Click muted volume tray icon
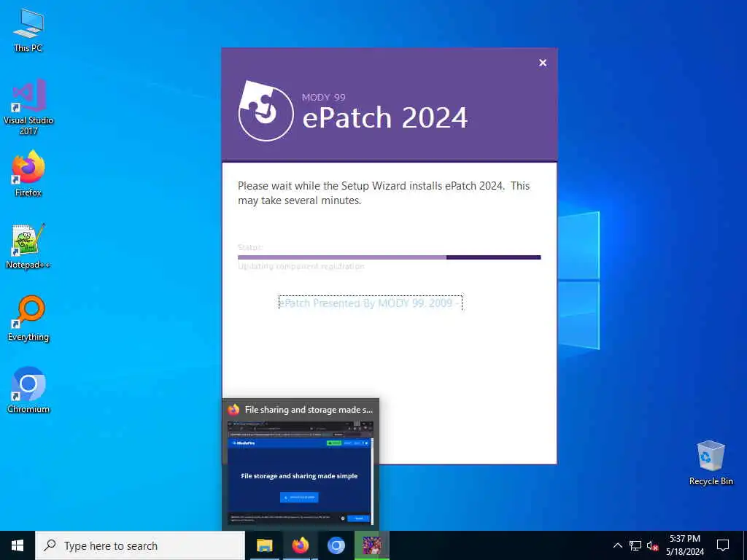747x560 pixels. [652, 545]
